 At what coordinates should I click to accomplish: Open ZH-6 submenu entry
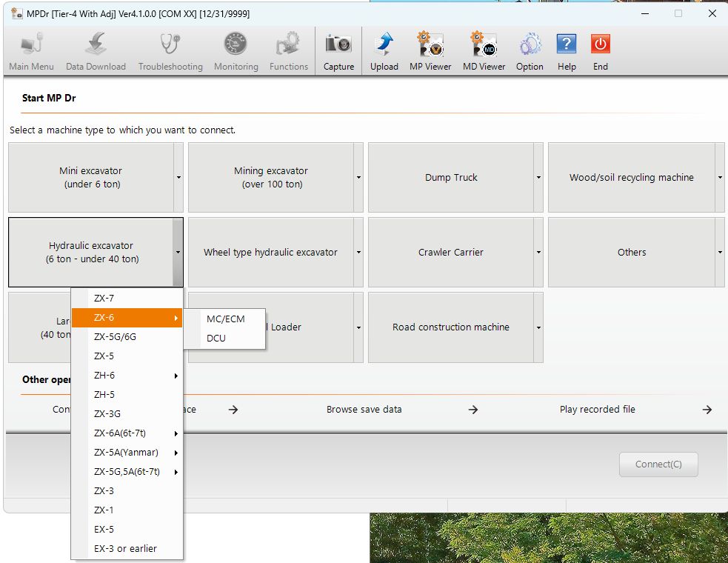[x=127, y=376]
